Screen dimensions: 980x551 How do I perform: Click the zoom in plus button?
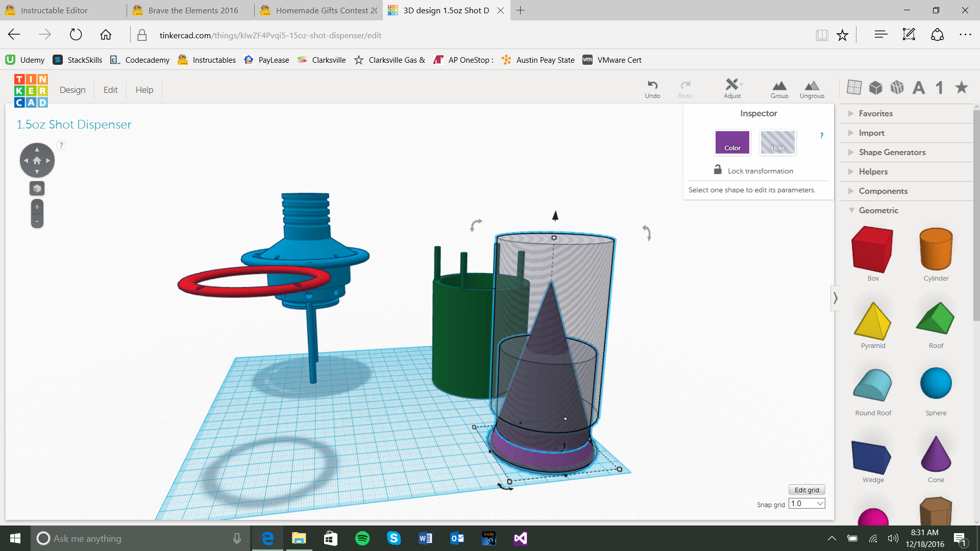(x=37, y=207)
